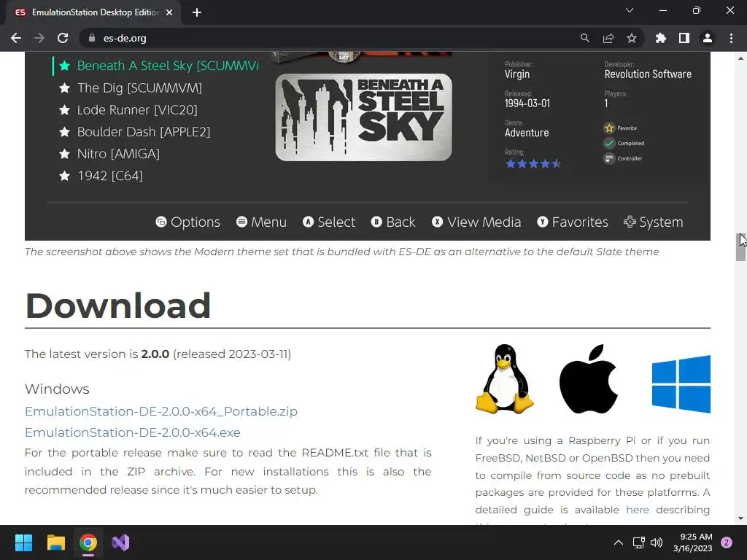This screenshot has height=560, width=747.
Task: Click the Beneath a Steel Sky screenshot
Action: tap(368, 146)
